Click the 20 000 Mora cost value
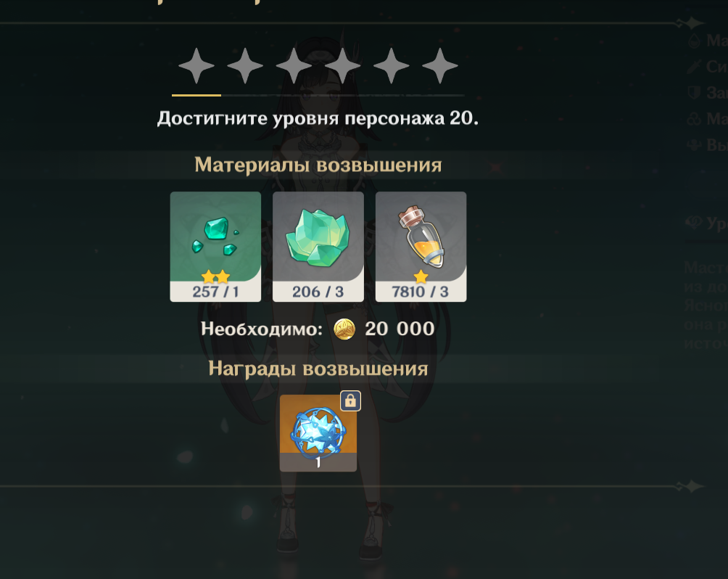 [400, 329]
